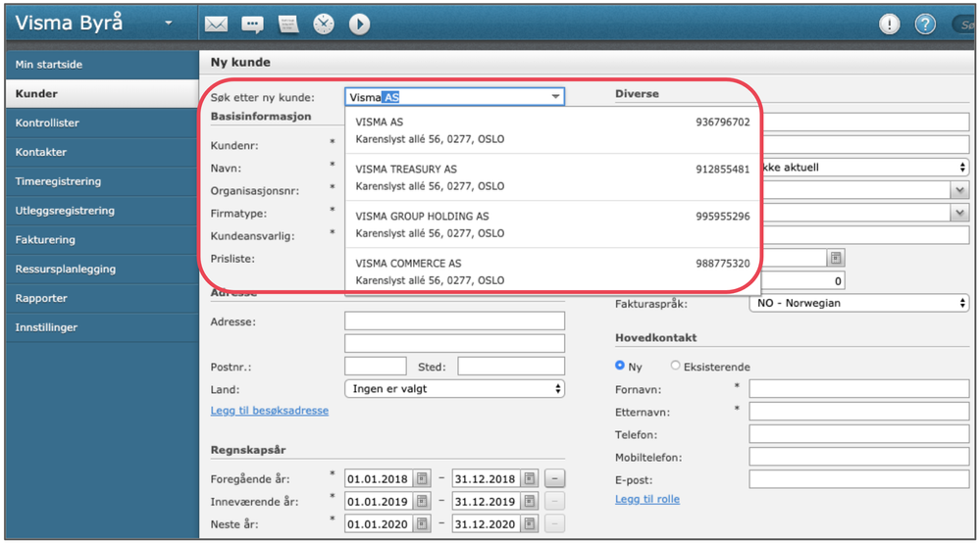Open the notes document icon in toolbar
Screen dimensions: 980x544
pos(288,25)
